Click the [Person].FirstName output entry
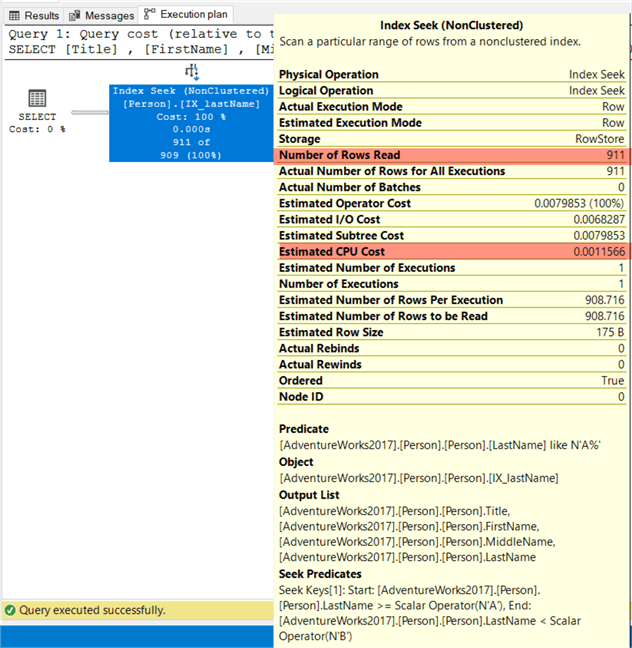 (x=409, y=526)
